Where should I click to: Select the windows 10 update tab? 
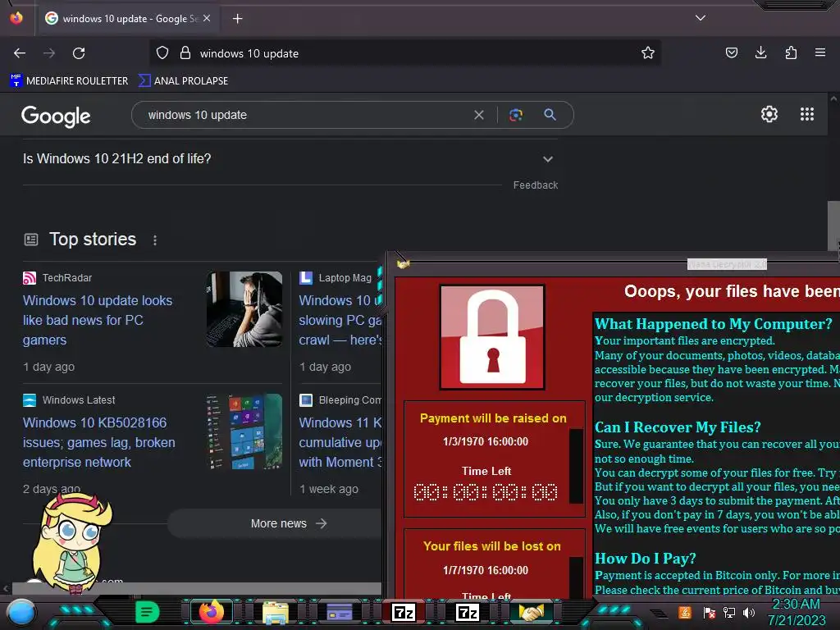(x=129, y=19)
